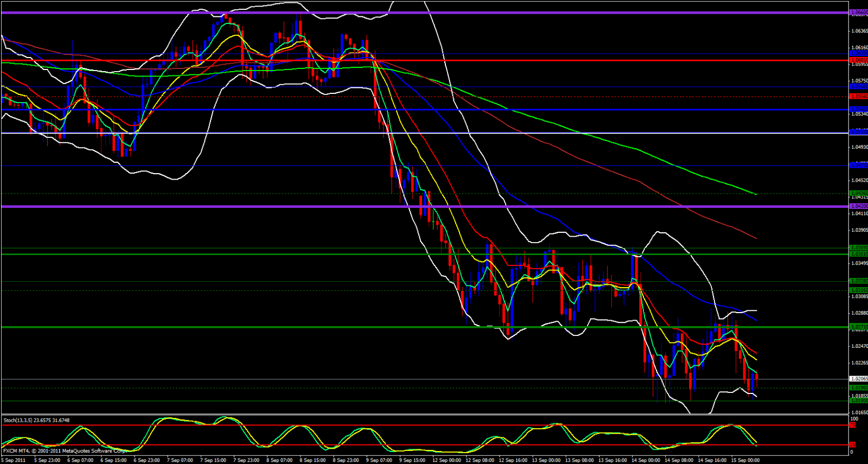Image resolution: width=868 pixels, height=464 pixels.
Task: Click the 13 Sep 08:00 time label
Action: point(579,460)
